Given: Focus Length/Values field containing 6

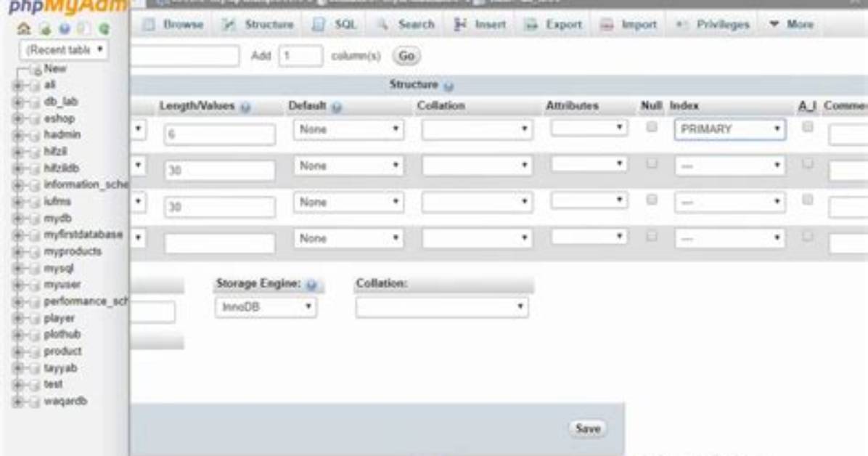Looking at the screenshot, I should (219, 134).
